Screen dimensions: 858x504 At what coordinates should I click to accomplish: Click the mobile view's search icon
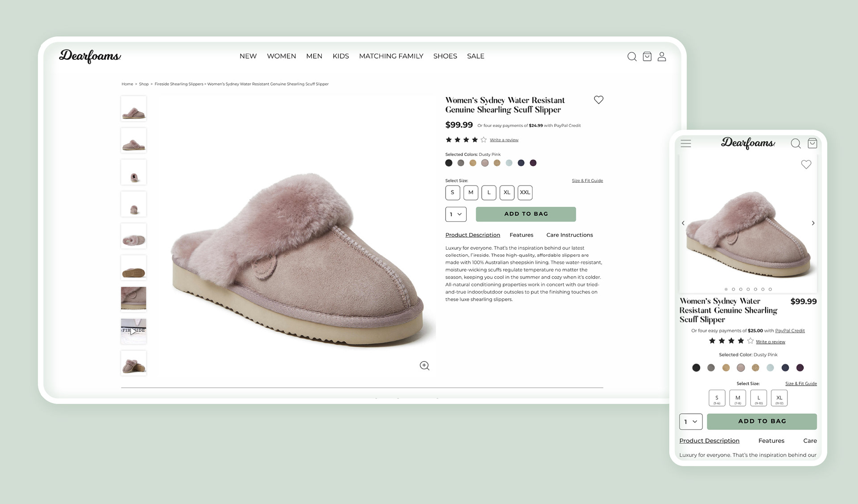point(795,143)
